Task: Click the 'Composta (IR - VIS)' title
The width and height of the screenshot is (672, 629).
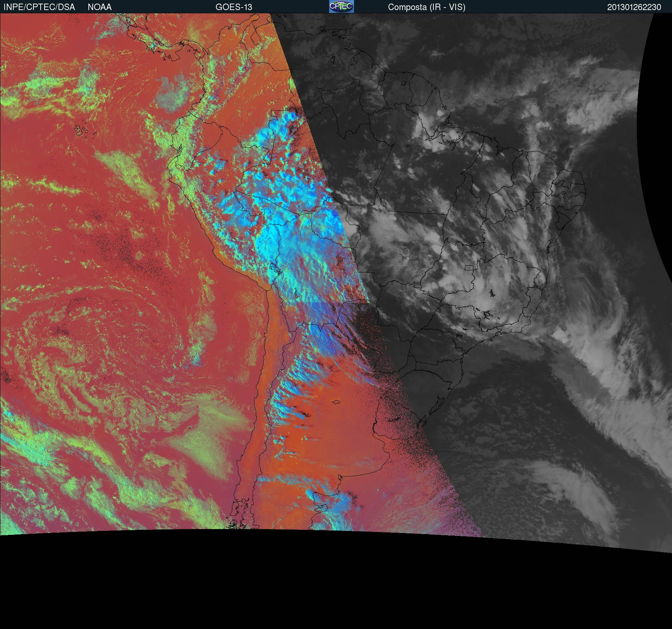Action: coord(427,7)
